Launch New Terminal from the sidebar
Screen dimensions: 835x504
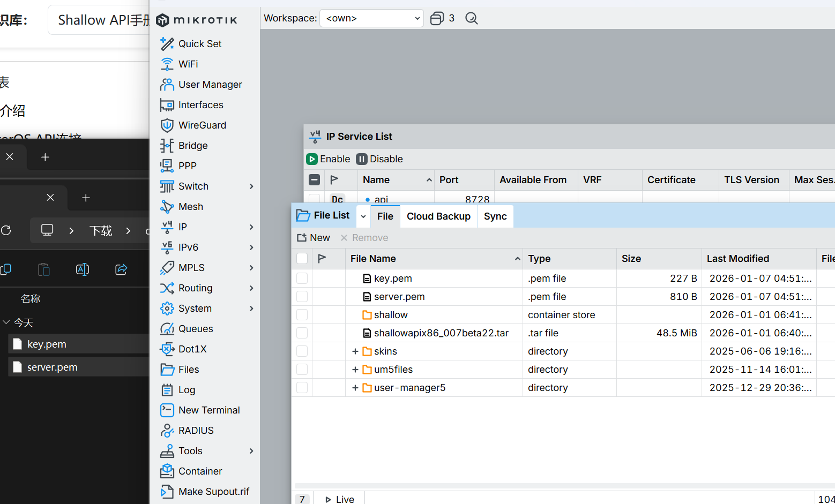tap(208, 410)
